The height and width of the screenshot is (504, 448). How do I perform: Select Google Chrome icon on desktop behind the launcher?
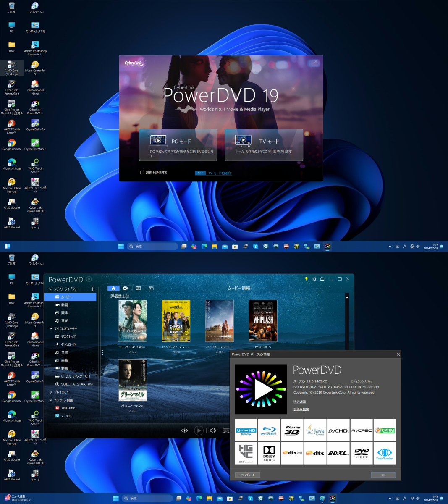pyautogui.click(x=12, y=145)
